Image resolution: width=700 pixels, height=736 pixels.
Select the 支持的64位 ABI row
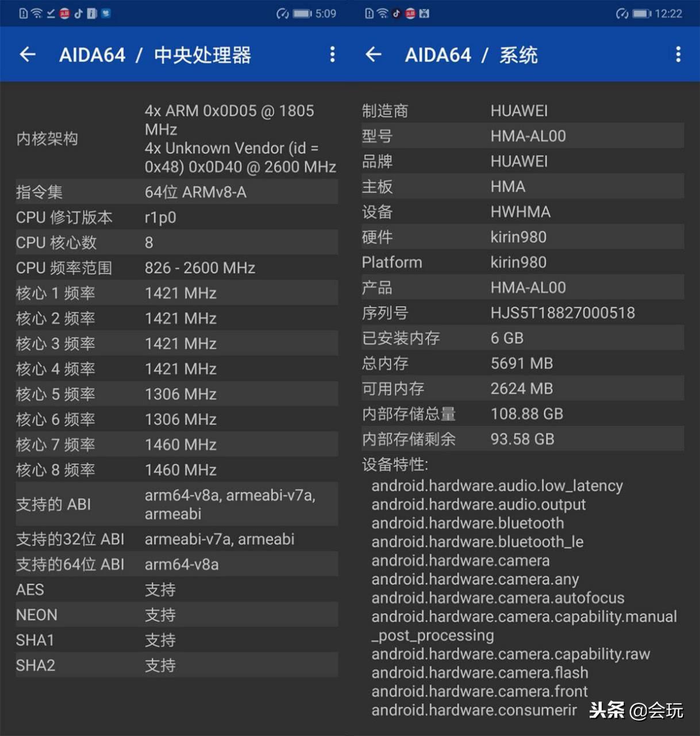pyautogui.click(x=176, y=565)
